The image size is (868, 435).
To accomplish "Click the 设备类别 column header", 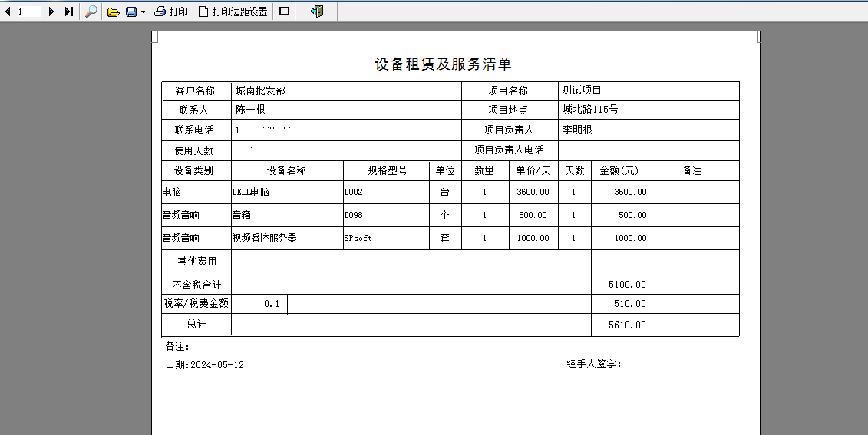I will [x=196, y=170].
